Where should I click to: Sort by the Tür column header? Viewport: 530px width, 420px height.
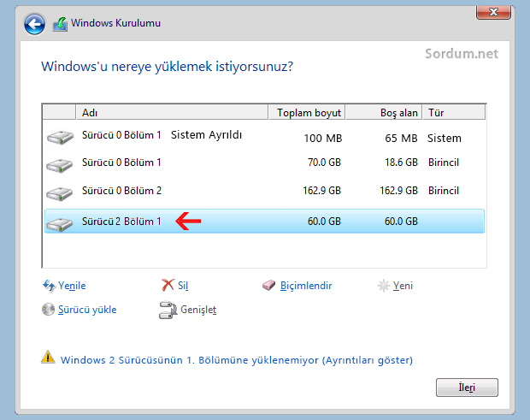(x=454, y=112)
